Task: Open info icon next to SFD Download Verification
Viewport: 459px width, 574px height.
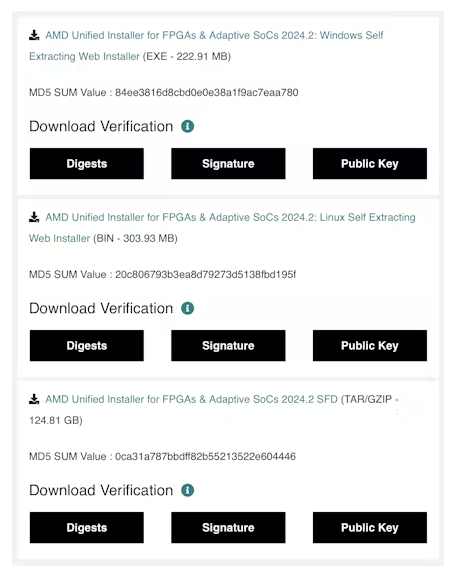Action: [187, 490]
